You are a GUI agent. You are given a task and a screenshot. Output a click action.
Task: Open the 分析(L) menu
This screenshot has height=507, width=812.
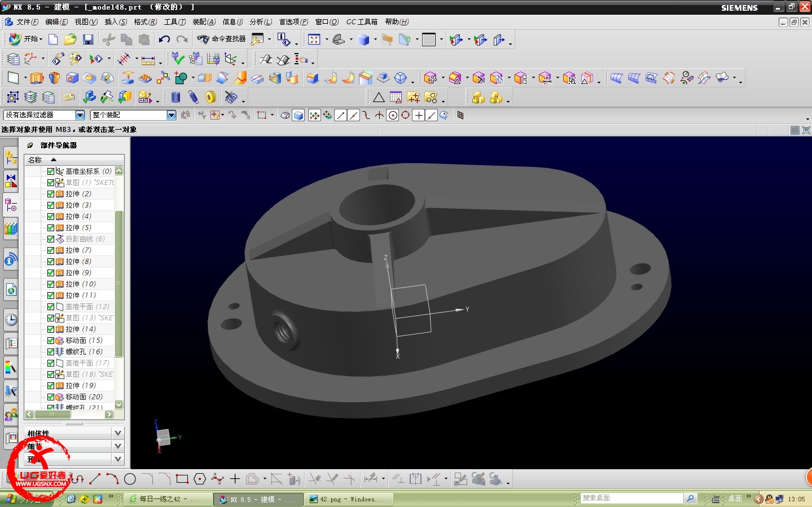click(261, 22)
